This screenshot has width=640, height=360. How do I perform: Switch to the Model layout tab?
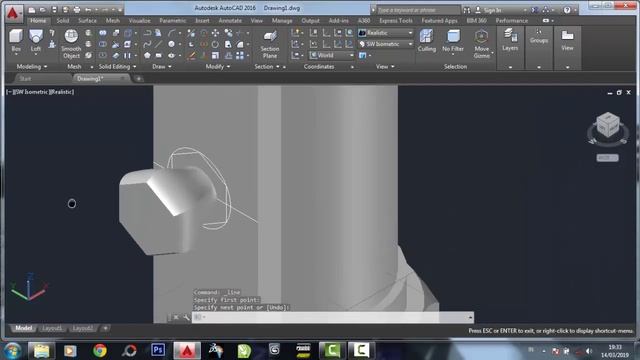pyautogui.click(x=23, y=328)
